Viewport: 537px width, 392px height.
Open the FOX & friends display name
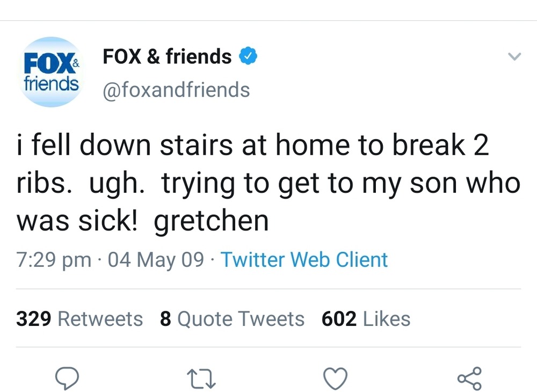(x=167, y=56)
